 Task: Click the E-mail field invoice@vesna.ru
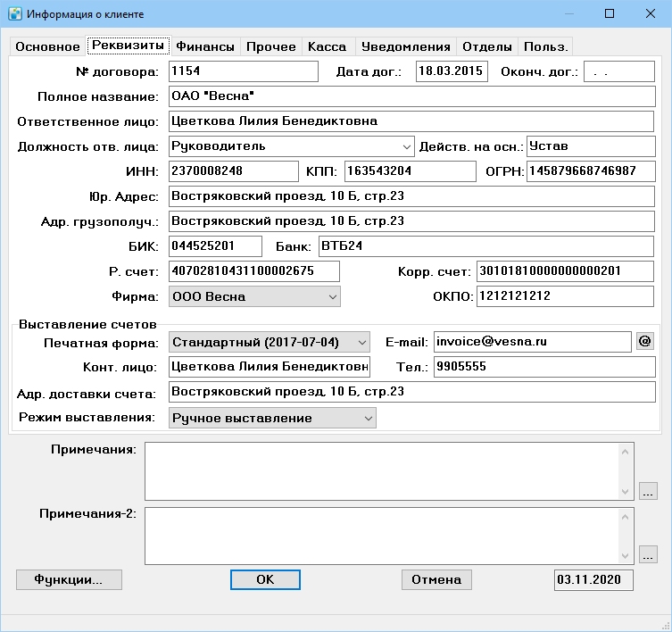click(532, 342)
